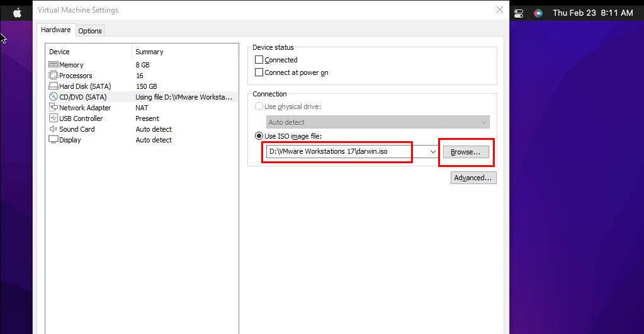Switch to the Hardware tab
The width and height of the screenshot is (644, 334).
[x=56, y=30]
